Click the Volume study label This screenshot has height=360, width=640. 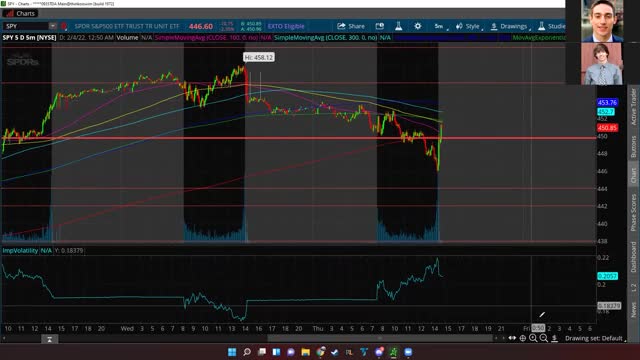click(127, 38)
